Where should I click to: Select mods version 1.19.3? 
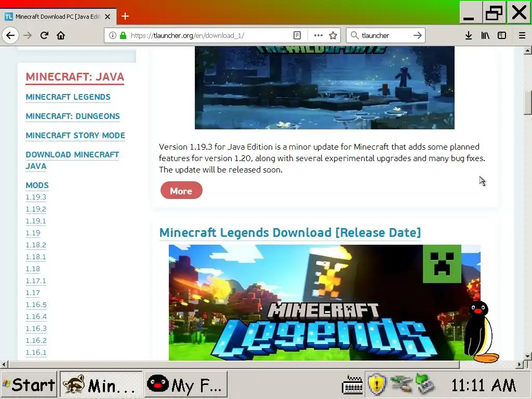tap(36, 197)
